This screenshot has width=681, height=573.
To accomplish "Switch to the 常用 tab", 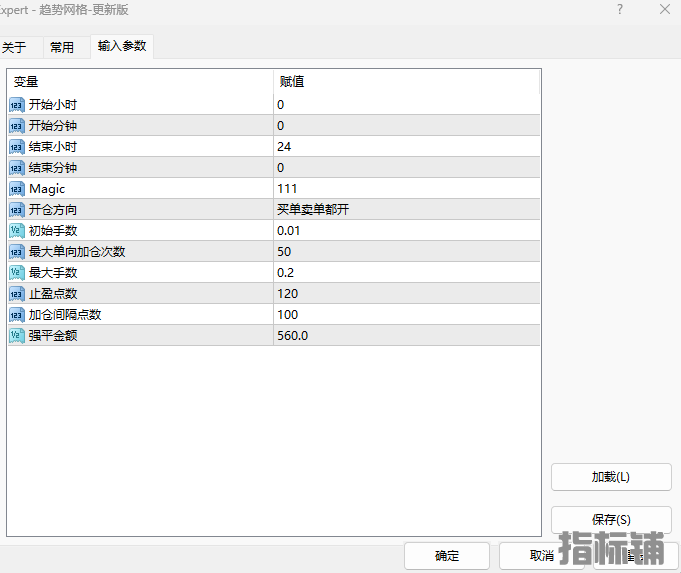I will pos(65,47).
